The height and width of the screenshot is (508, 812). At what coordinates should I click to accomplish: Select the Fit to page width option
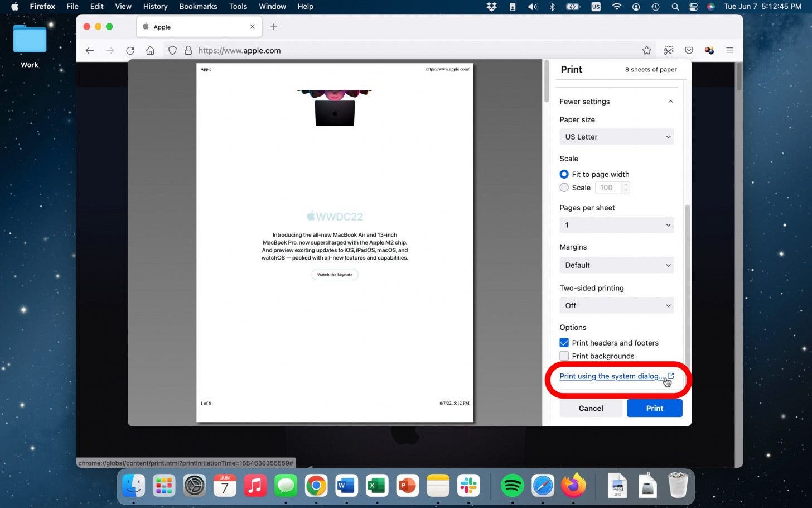pos(564,174)
